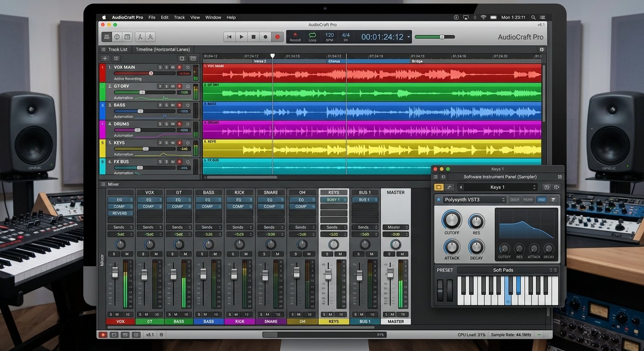Click the red record icon in the status bar

click(x=103, y=335)
